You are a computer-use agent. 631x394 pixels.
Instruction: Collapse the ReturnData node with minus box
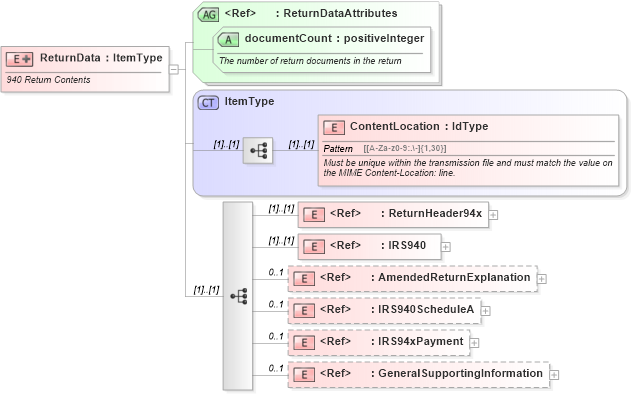click(174, 69)
